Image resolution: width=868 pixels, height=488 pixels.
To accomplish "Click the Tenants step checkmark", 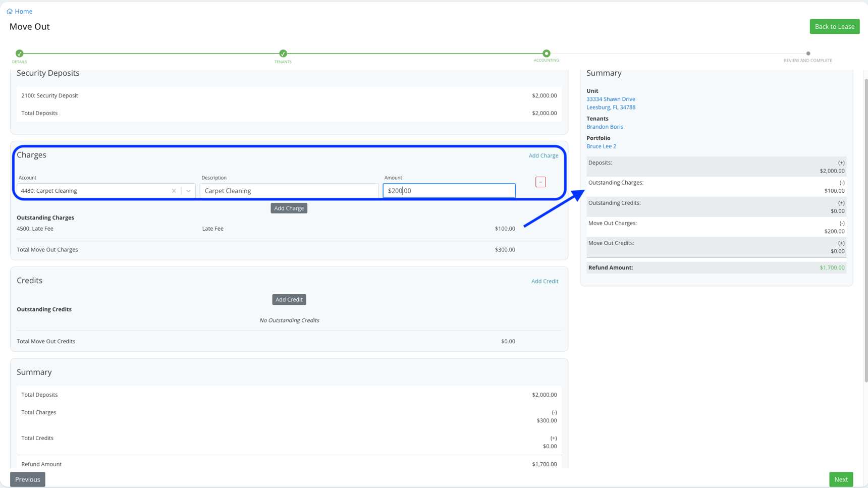I will point(283,53).
